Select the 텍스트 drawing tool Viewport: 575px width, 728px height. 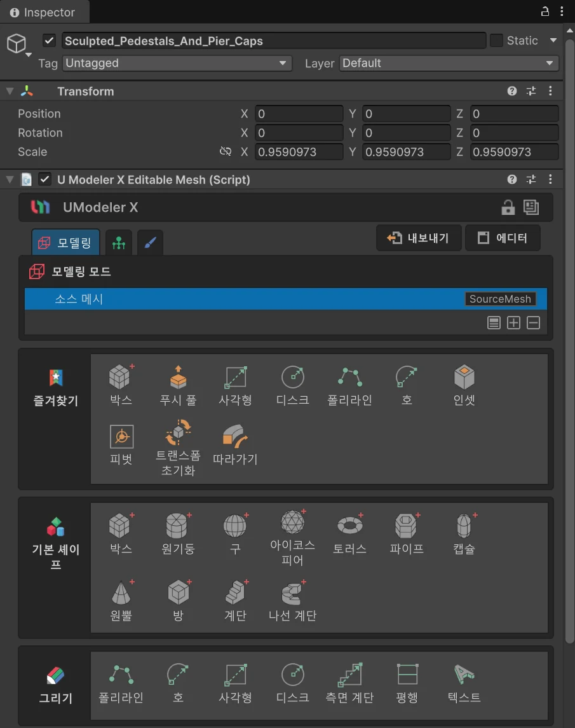point(464,683)
